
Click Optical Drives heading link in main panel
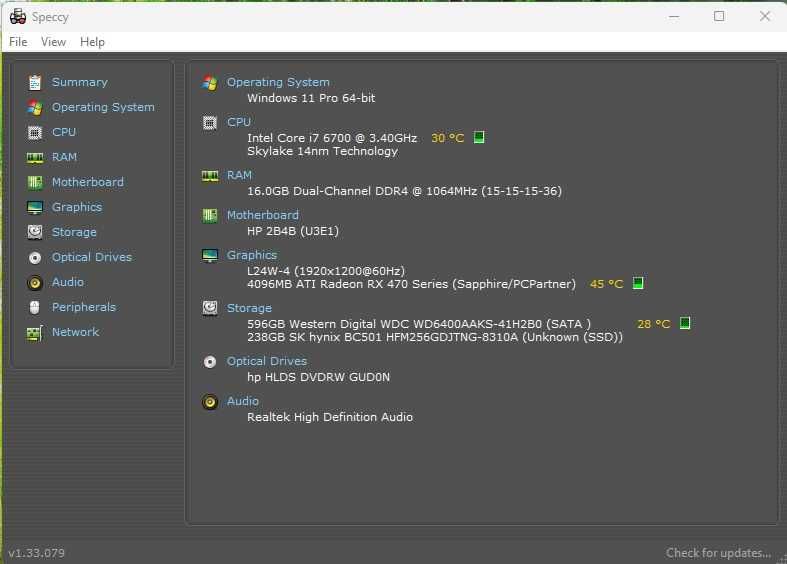[x=267, y=361]
